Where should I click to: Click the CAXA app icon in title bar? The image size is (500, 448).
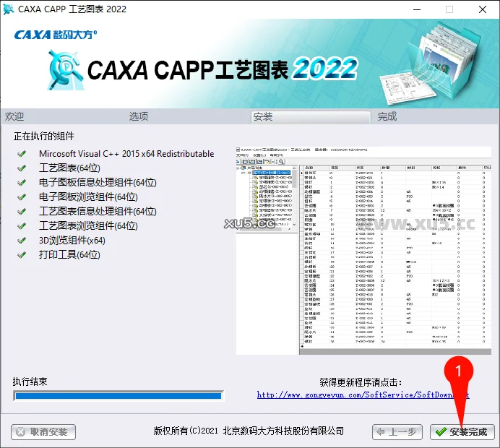tap(9, 9)
